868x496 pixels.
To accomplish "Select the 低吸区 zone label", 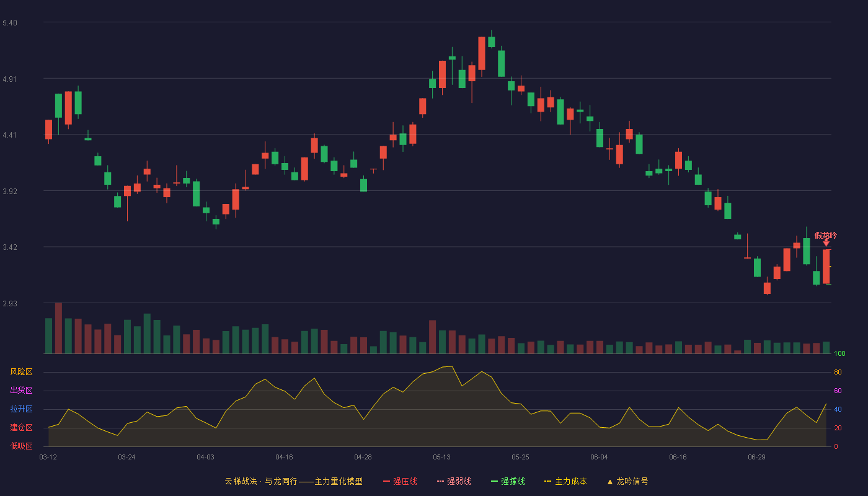I will tap(21, 446).
